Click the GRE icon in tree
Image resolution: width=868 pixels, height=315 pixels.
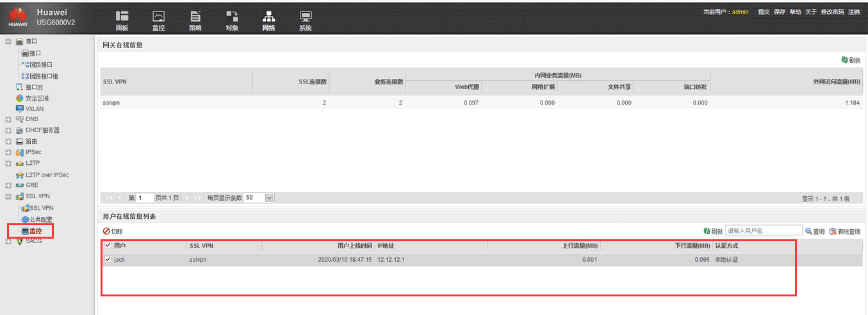19,185
